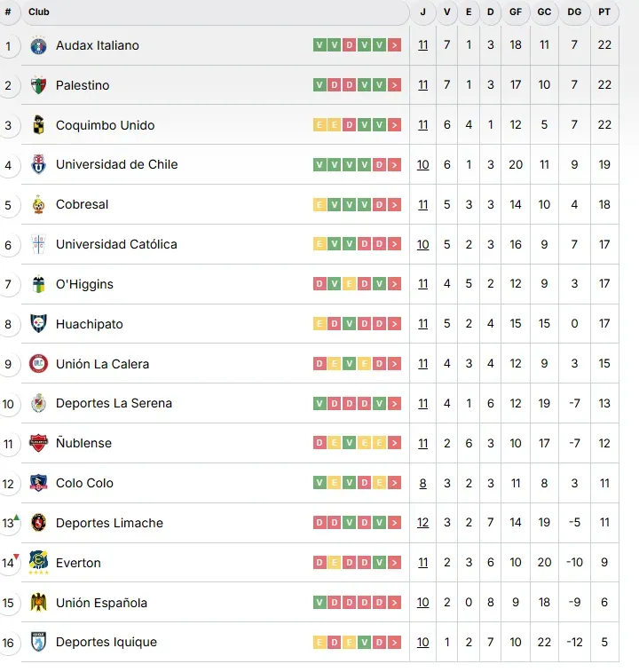Expand Ñublense's recent form arrow
The image size is (639, 672).
[394, 443]
